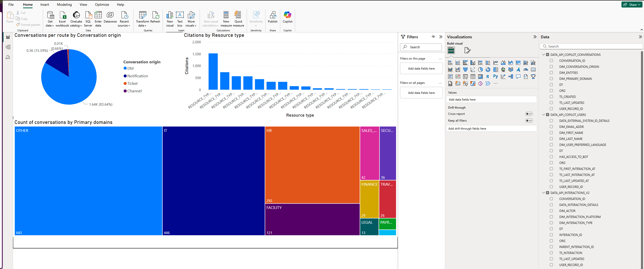This screenshot has width=644, height=269.
Task: Insert a Text box from the ribbon
Action: pos(180,19)
